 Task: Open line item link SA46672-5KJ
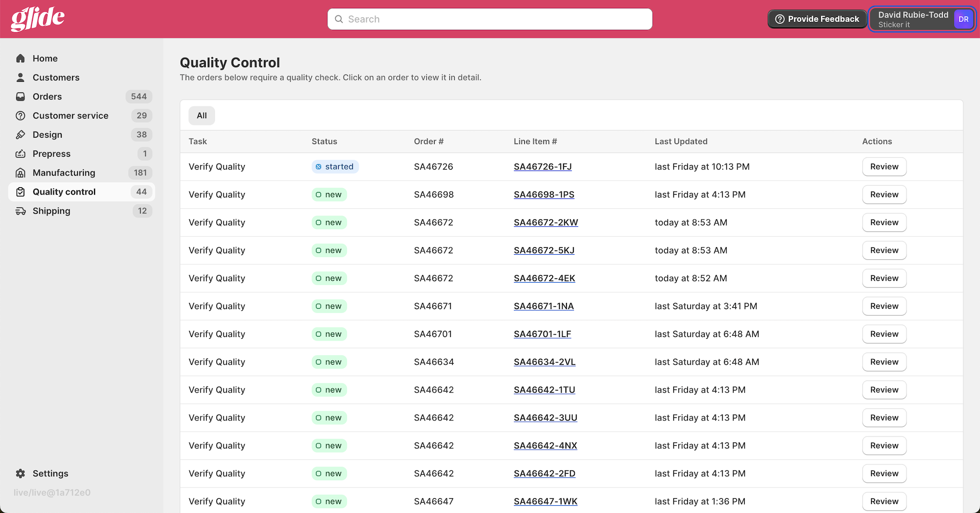point(544,250)
